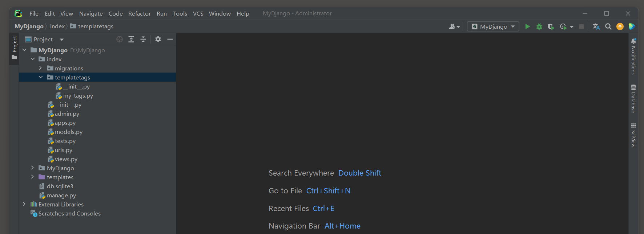Image resolution: width=644 pixels, height=234 pixels.
Task: Expand External Libraries node
Action: pos(24,204)
